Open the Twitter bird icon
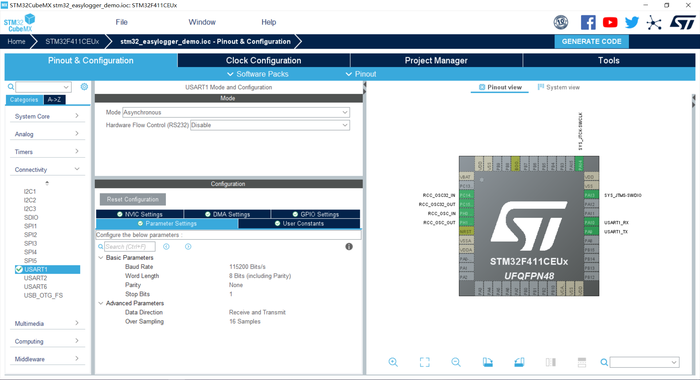Screen dimensions: 700x380 coord(632,22)
